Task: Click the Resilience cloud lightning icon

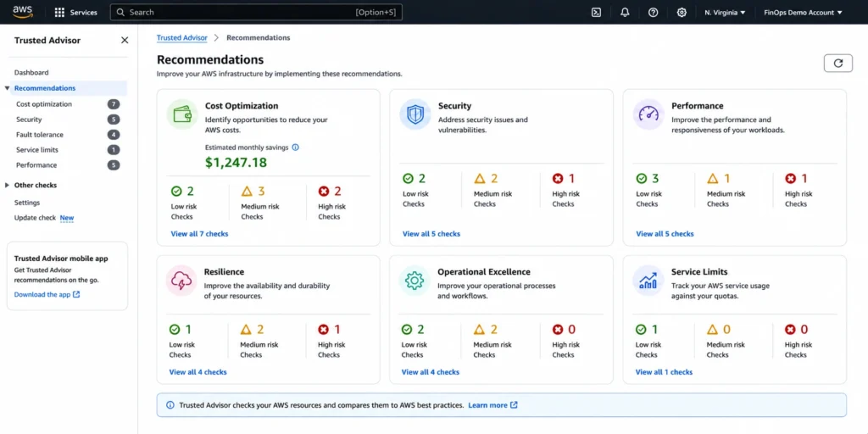Action: pyautogui.click(x=181, y=281)
